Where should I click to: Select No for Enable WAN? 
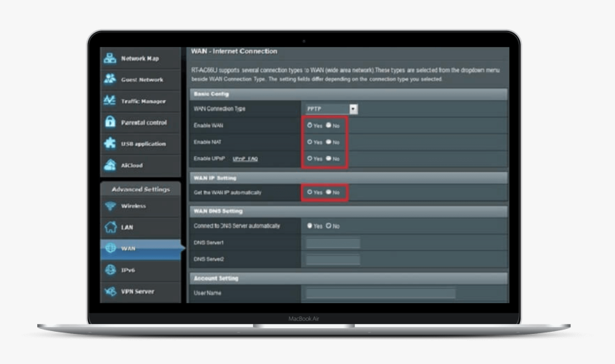[328, 125]
